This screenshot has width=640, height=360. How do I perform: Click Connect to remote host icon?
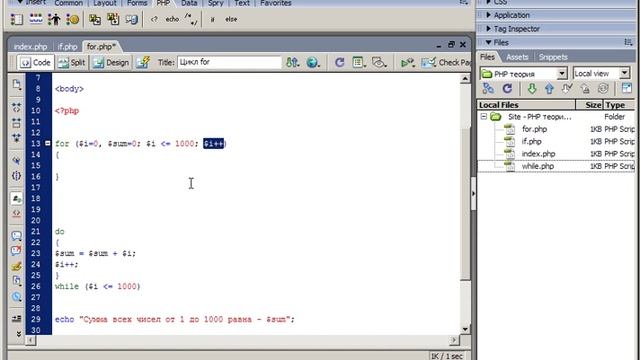(488, 89)
